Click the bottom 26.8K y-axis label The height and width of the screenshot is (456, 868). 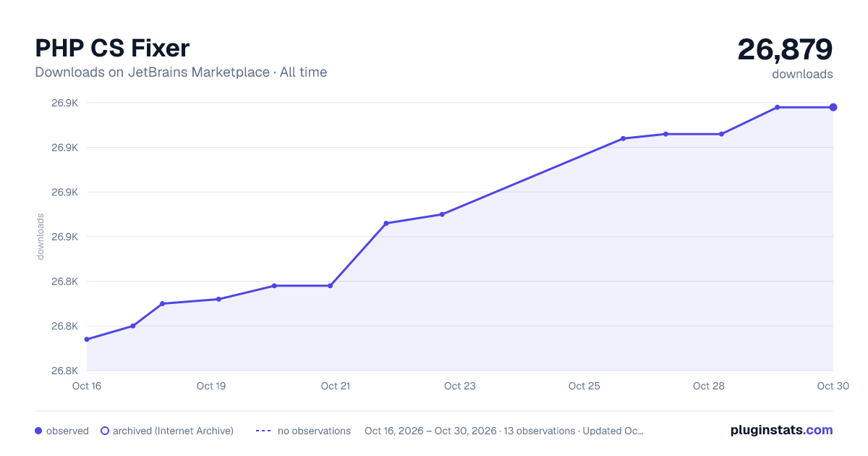64,371
